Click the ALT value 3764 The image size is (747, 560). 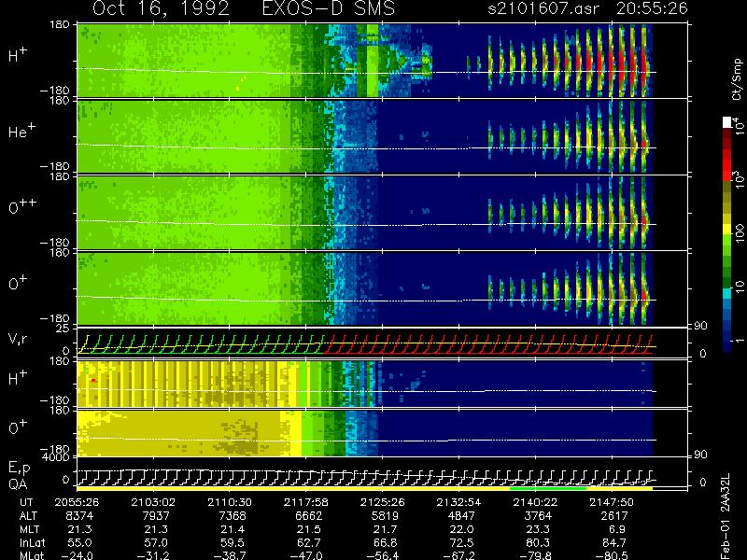click(538, 516)
